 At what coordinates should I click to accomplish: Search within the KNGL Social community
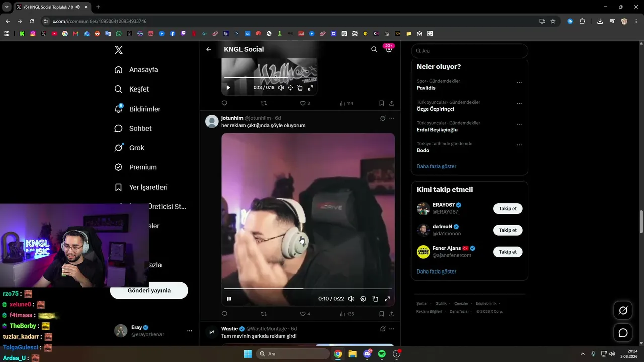coord(374,49)
